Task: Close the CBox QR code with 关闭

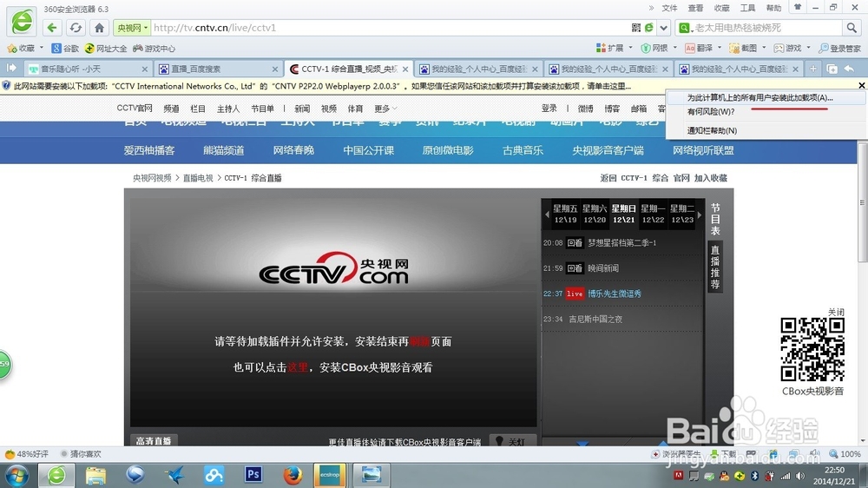Action: (836, 312)
